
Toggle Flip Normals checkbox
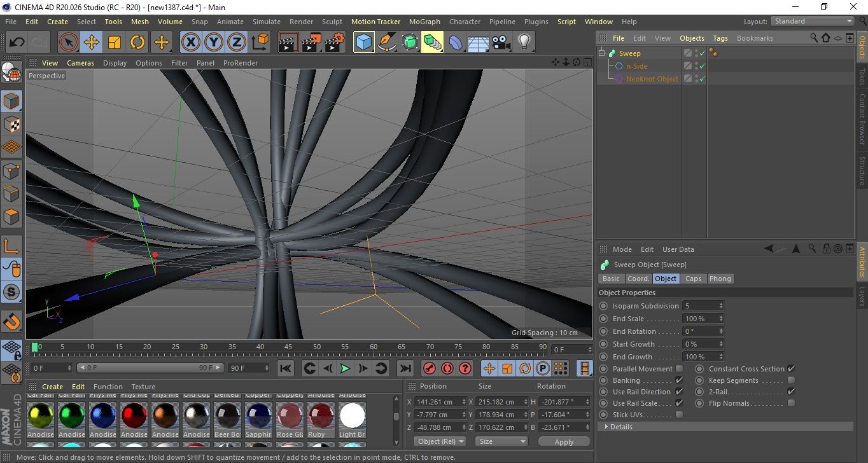[x=791, y=403]
